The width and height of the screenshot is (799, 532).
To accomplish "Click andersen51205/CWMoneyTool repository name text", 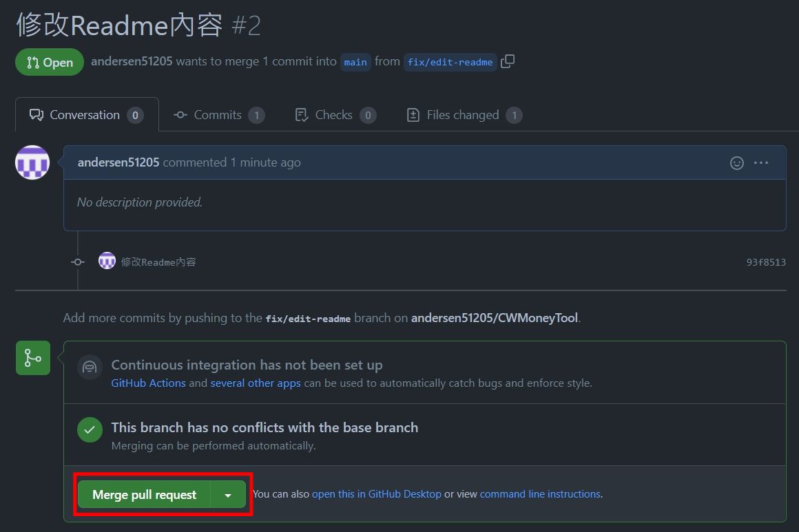I will coord(495,318).
